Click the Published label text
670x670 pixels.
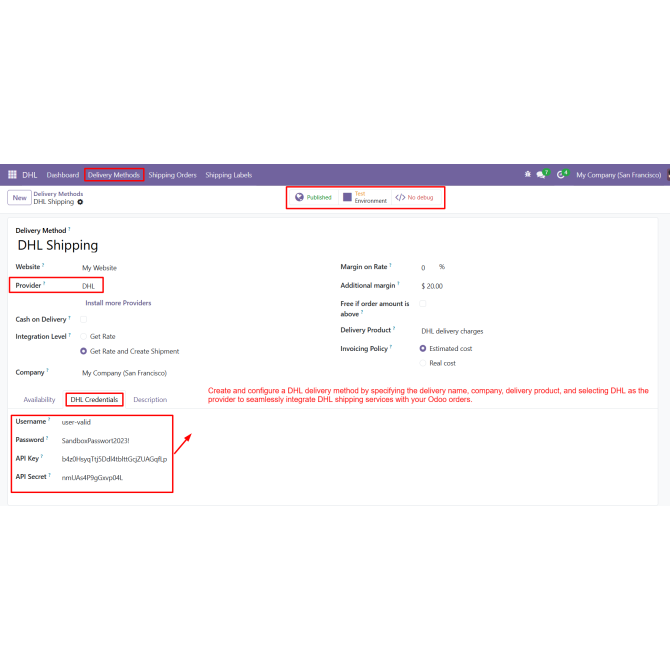click(319, 197)
